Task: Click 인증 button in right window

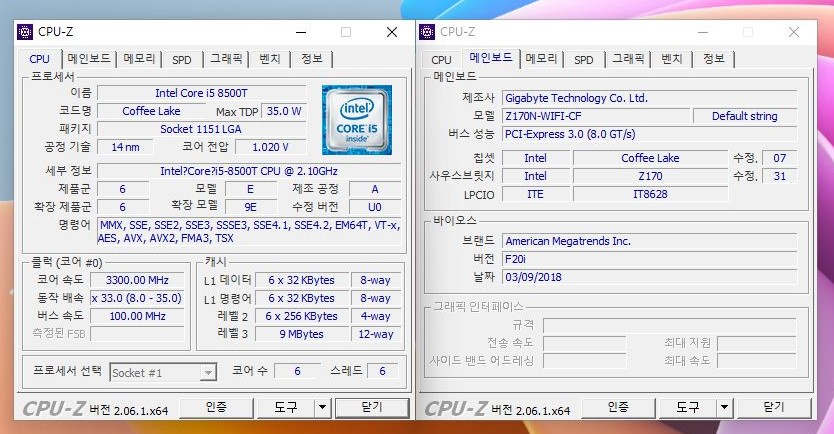Action: [618, 408]
